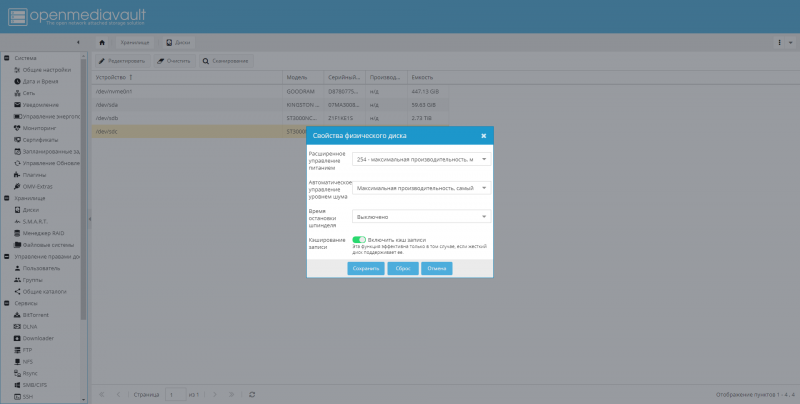
Task: Select the /dev/nvme0n1 row
Action: (x=270, y=92)
